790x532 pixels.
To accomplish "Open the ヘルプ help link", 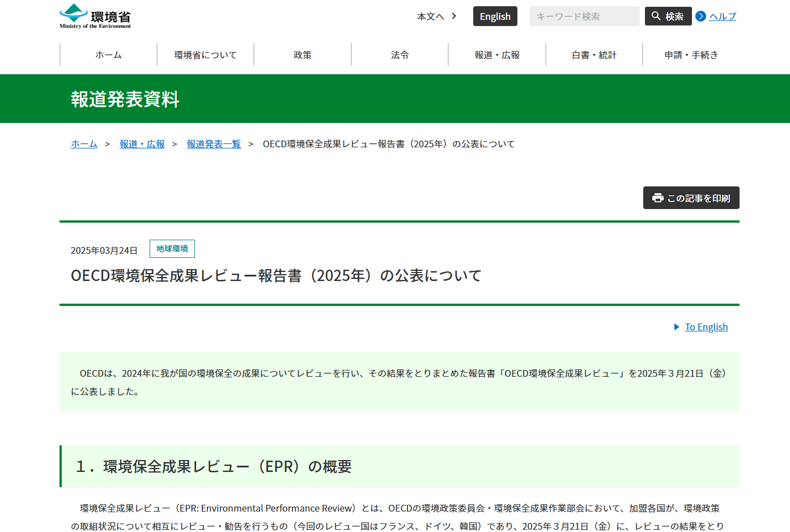I will [x=723, y=16].
